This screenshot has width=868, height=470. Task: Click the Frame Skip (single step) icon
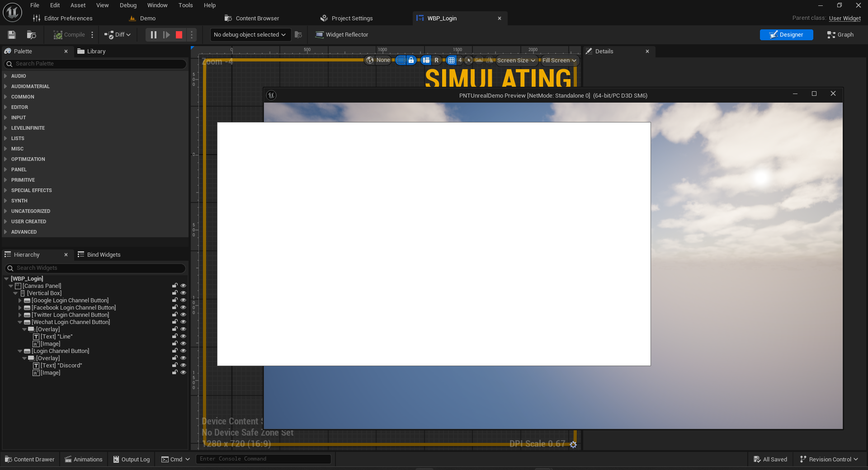(166, 35)
